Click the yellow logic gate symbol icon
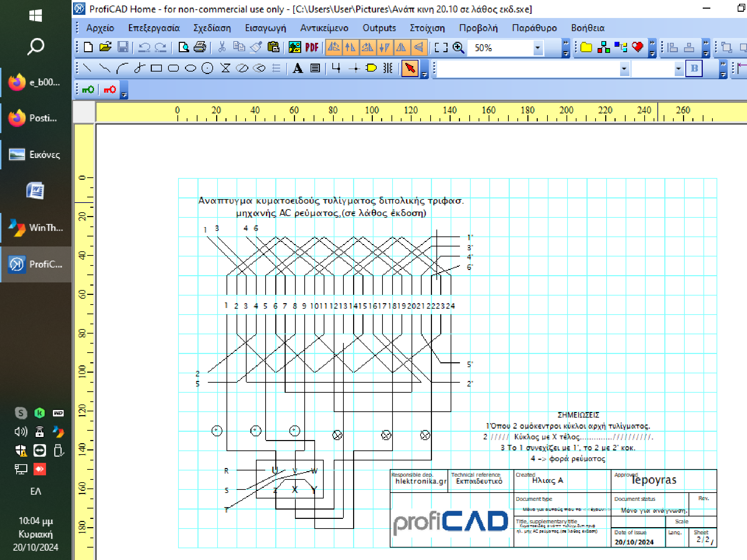This screenshot has width=747, height=560. point(371,68)
